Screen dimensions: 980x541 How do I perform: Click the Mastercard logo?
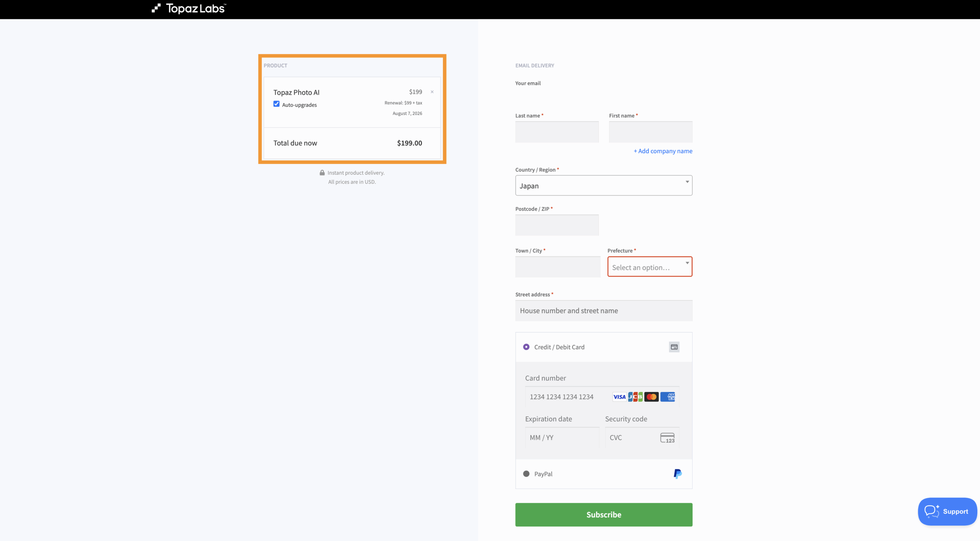(x=652, y=397)
